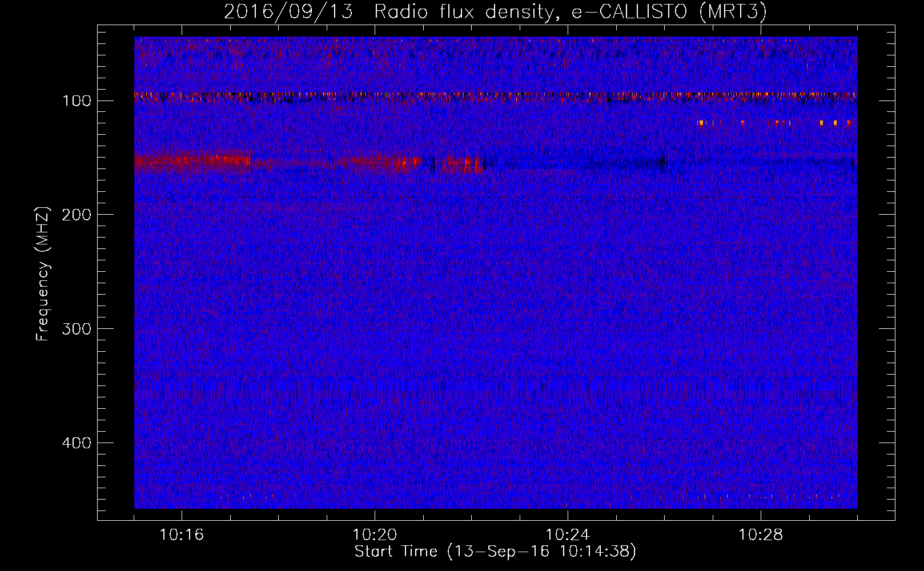
Task: Click the 200 frequency tick label
Action: pos(77,215)
